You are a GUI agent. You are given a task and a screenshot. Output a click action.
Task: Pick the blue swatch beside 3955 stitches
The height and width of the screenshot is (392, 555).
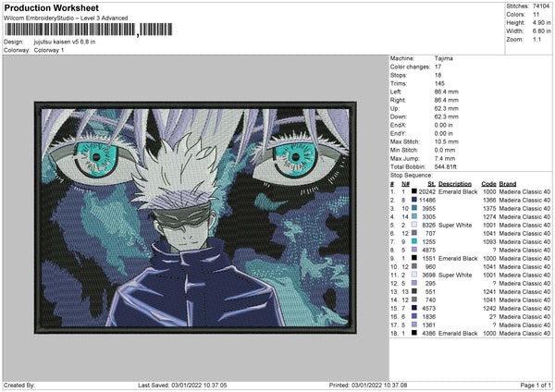tap(413, 208)
